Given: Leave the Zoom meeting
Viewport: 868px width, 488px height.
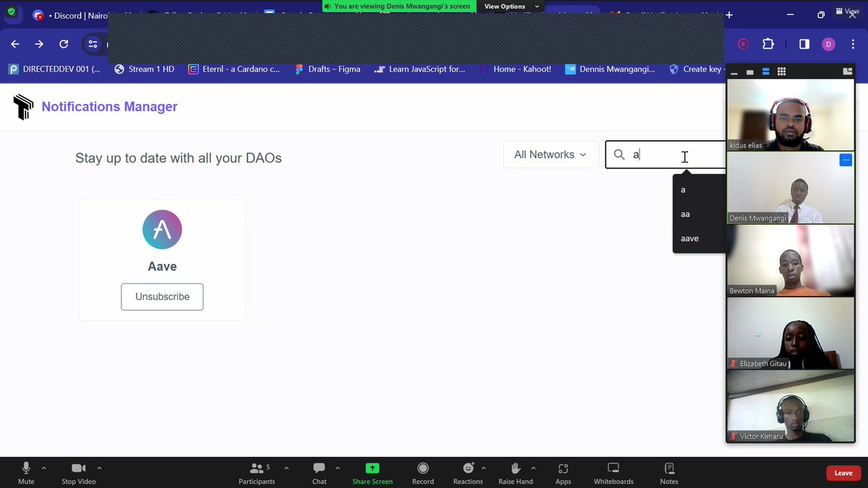Looking at the screenshot, I should [x=843, y=473].
